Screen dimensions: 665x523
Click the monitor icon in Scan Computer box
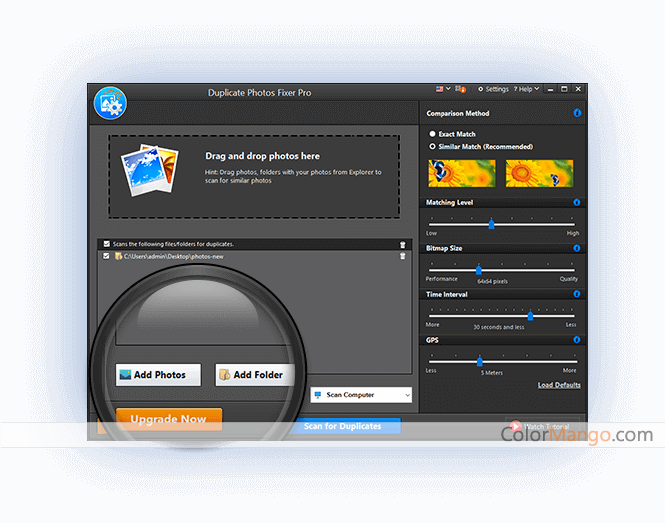[318, 395]
